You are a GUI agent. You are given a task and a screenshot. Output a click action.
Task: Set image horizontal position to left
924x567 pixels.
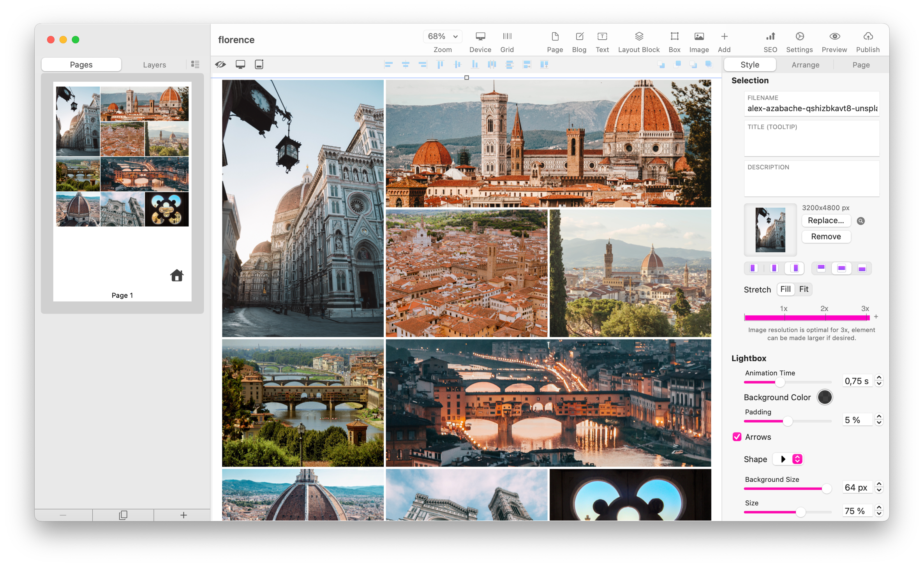(x=753, y=268)
